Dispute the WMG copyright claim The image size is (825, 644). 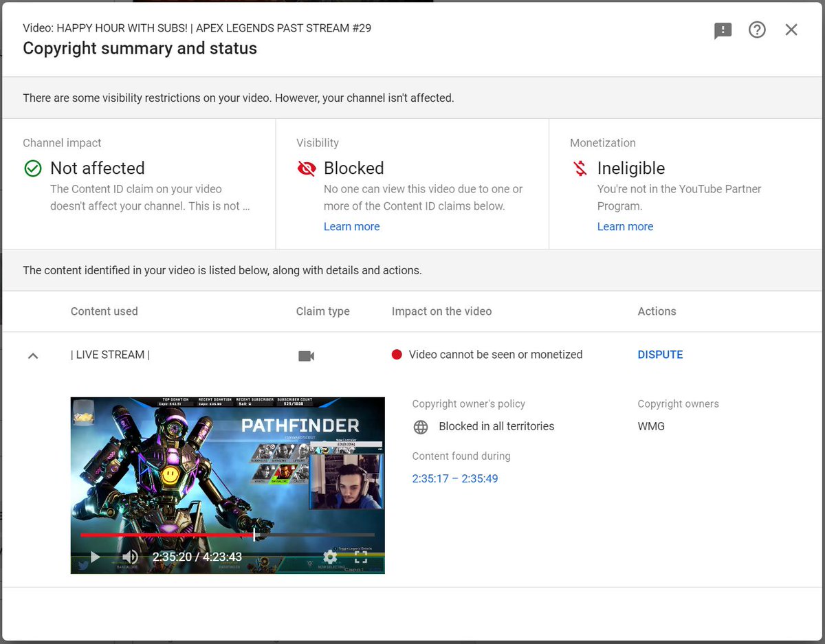click(x=660, y=355)
